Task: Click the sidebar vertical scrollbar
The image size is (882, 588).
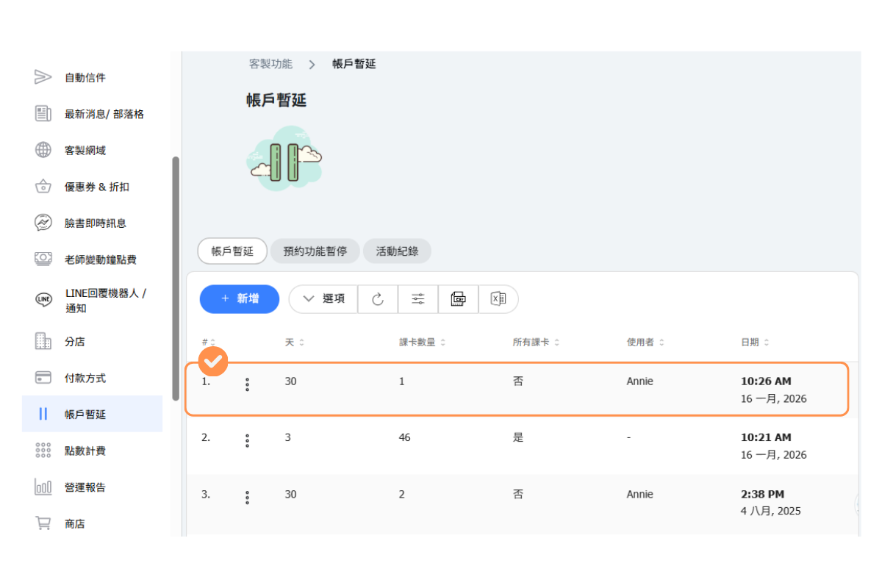Action: 176,279
